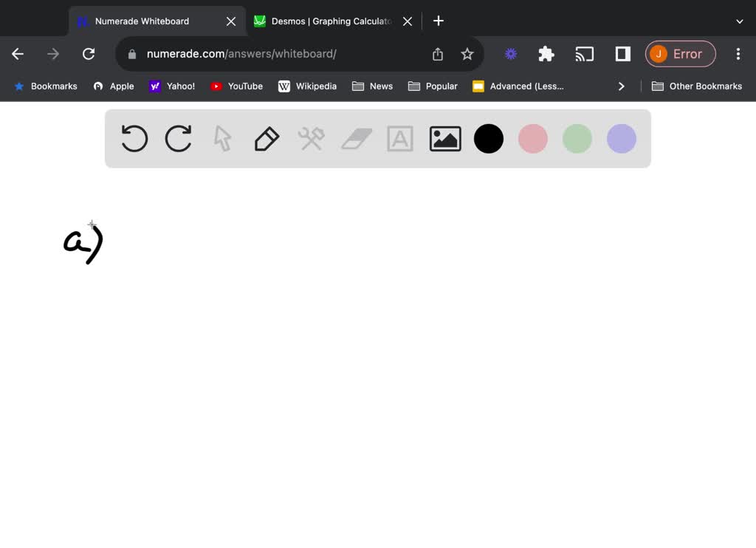Select the Numerade Whiteboard tab
The height and width of the screenshot is (548, 756).
coord(142,21)
